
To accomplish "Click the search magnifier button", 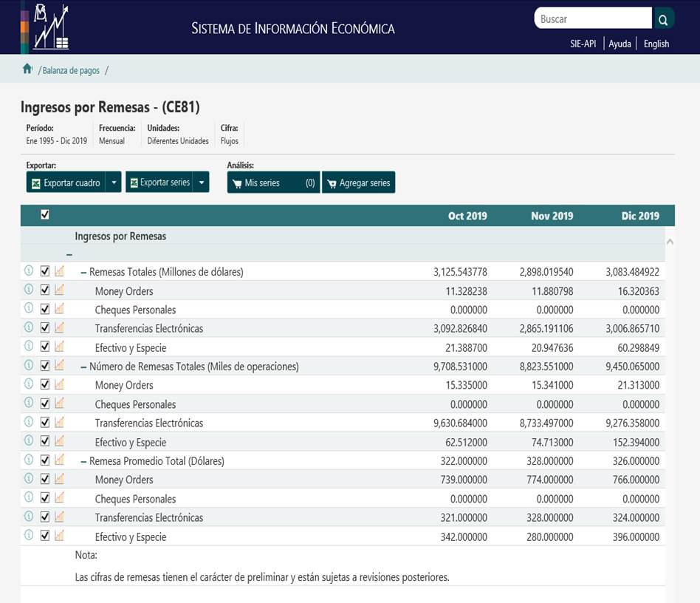I will click(x=663, y=19).
